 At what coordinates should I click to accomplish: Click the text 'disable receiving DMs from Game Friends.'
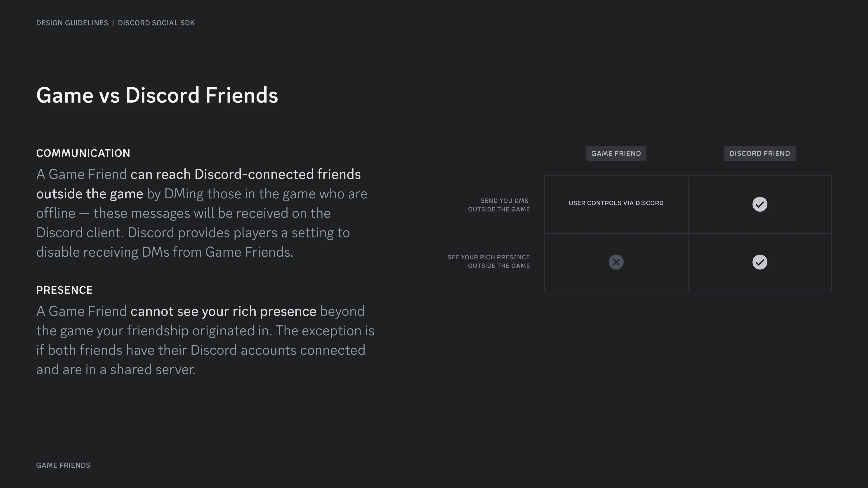(x=165, y=252)
